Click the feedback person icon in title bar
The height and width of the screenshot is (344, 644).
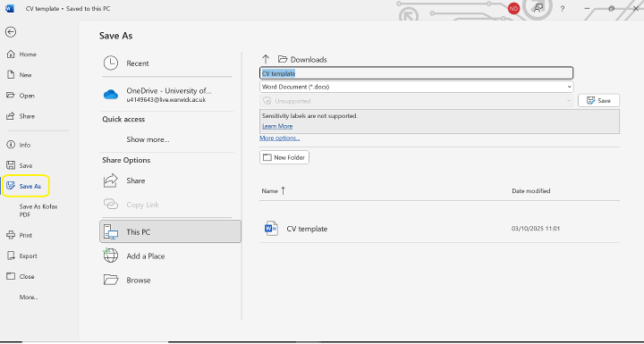tap(538, 8)
